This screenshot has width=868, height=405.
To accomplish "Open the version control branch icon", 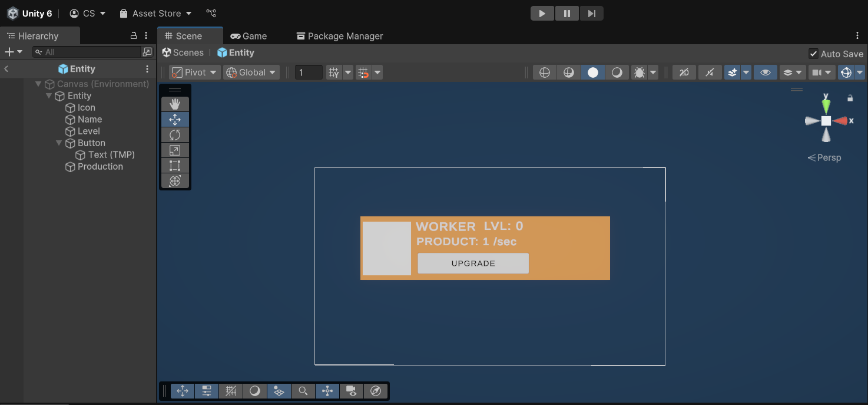I will point(211,13).
